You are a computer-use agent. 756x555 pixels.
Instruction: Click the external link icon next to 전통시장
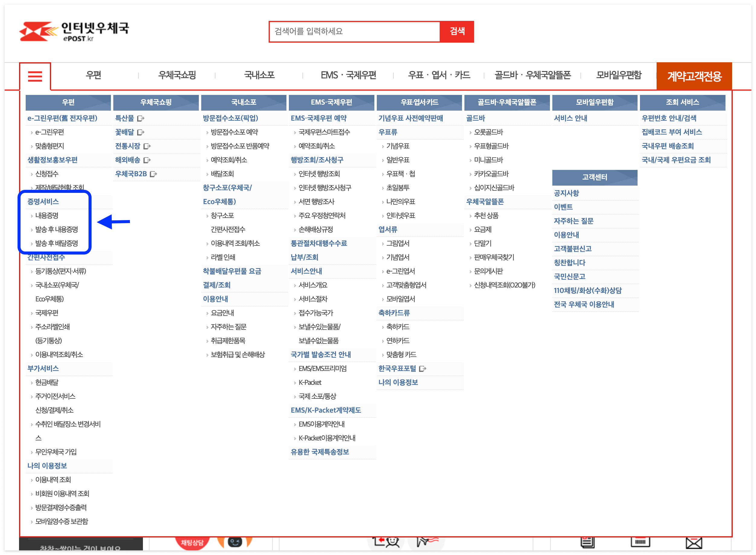coord(147,146)
